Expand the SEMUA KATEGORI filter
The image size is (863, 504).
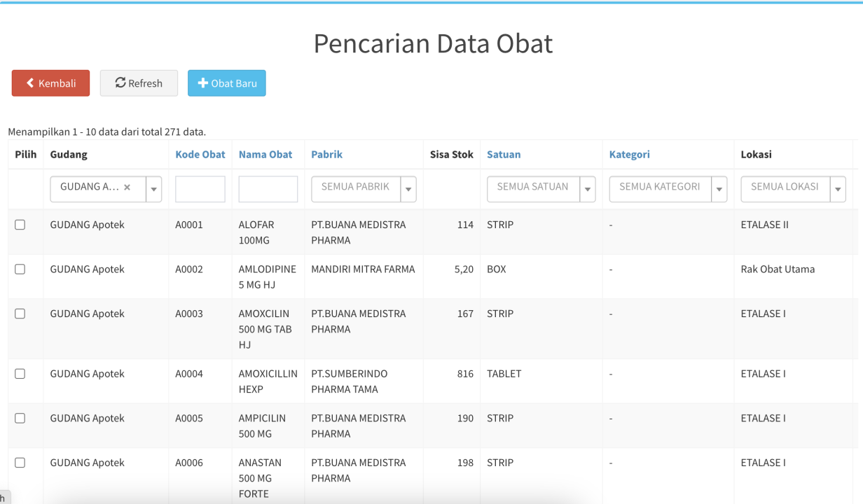719,189
